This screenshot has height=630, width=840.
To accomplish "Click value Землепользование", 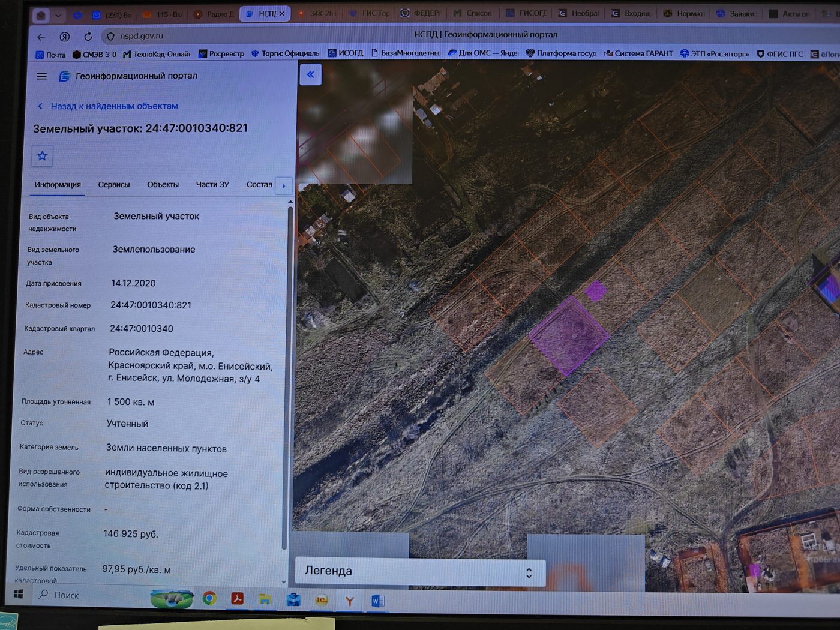I will (x=154, y=250).
